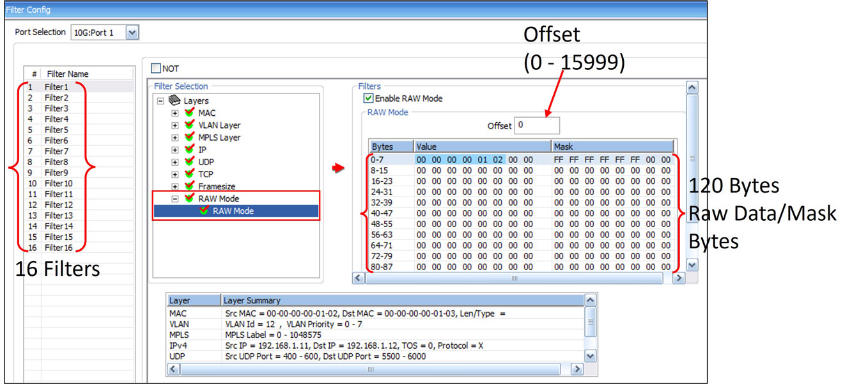Click the Layer column header in summary
This screenshot has width=868, height=384.
193,300
